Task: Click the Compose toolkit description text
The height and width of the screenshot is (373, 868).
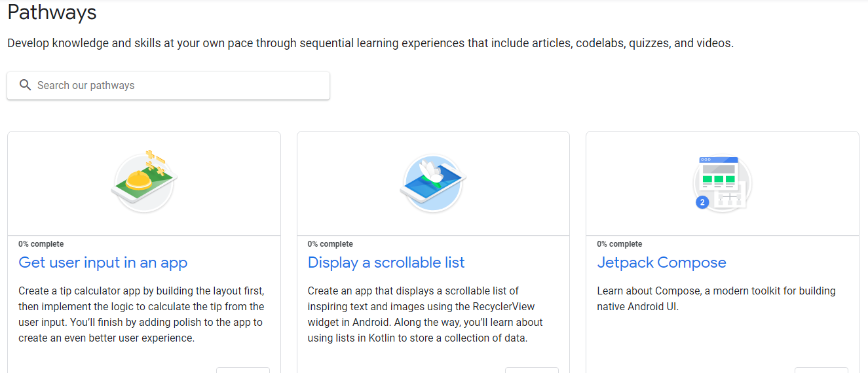Action: click(716, 298)
